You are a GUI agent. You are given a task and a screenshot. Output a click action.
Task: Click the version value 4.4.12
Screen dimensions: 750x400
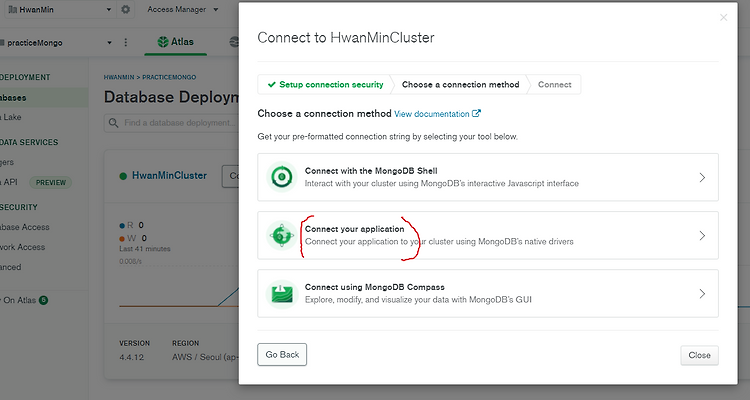point(132,357)
